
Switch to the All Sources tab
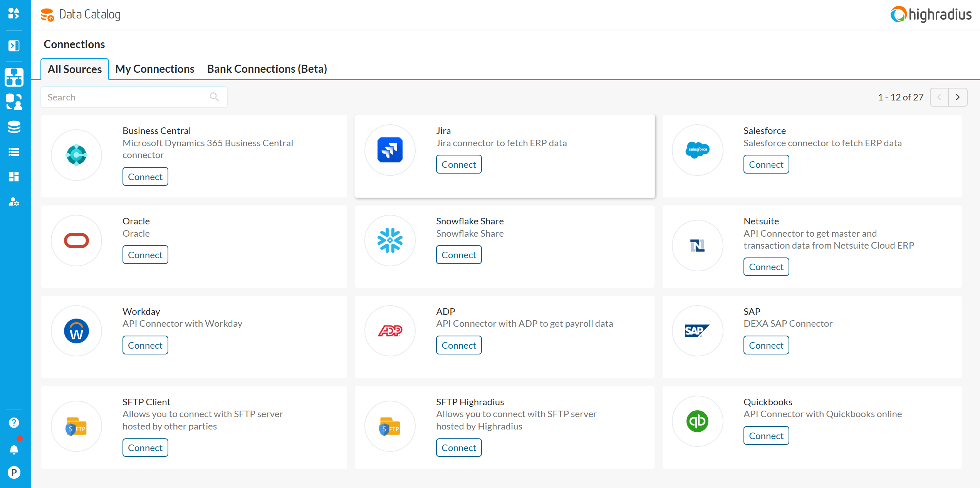[75, 69]
